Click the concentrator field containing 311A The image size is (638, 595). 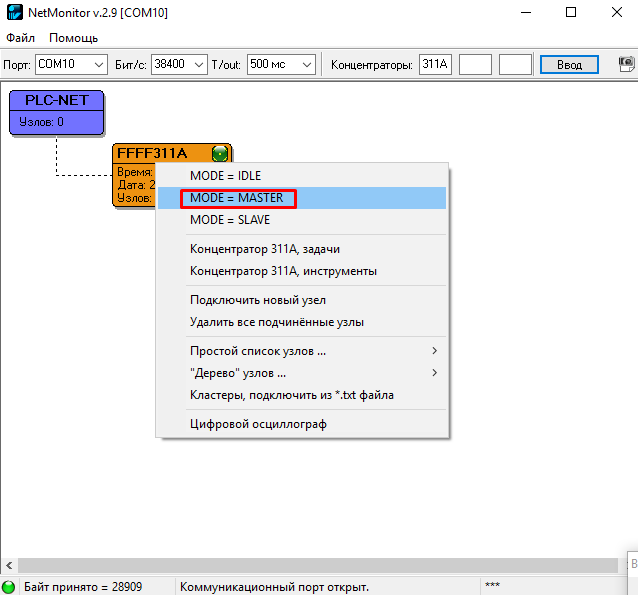(435, 64)
